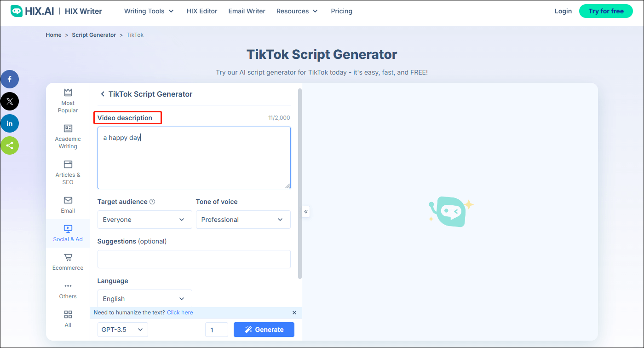Open Most Popular category
The image size is (644, 348).
click(68, 100)
